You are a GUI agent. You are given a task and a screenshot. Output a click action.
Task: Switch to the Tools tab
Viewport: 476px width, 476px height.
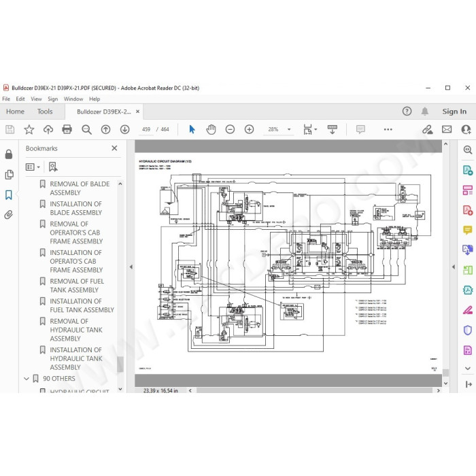tap(45, 112)
